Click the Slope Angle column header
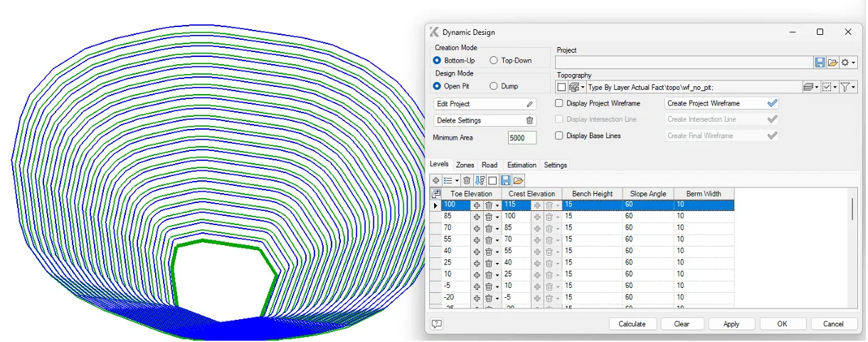The height and width of the screenshot is (342, 868). [x=647, y=194]
